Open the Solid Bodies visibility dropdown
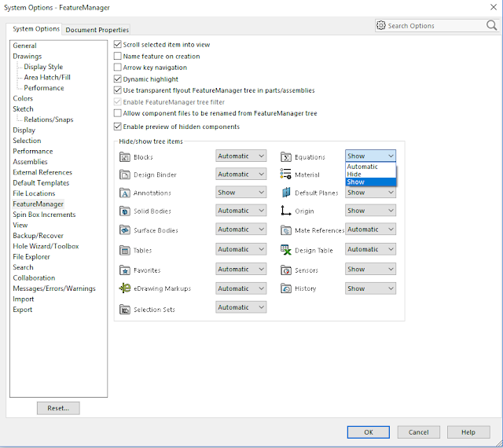Image resolution: width=503 pixels, height=448 pixels. click(241, 211)
